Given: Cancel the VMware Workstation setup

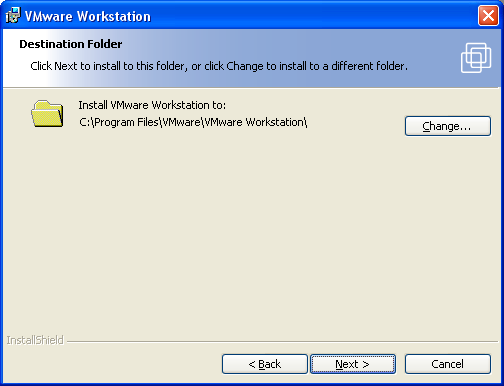Looking at the screenshot, I should coord(448,364).
